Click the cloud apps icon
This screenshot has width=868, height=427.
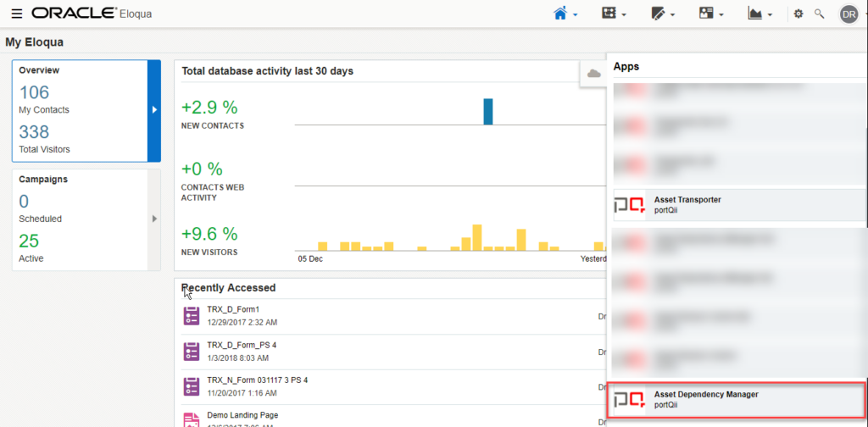(x=593, y=74)
